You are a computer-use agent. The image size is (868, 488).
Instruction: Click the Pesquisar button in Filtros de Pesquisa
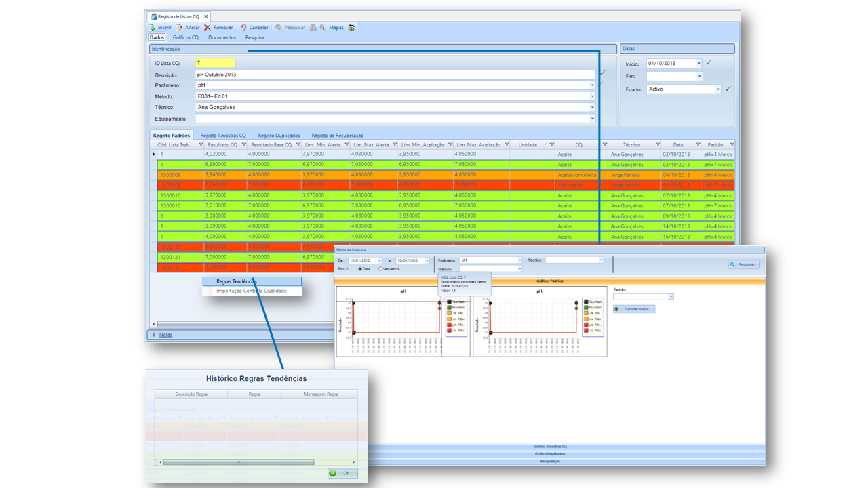[x=744, y=264]
